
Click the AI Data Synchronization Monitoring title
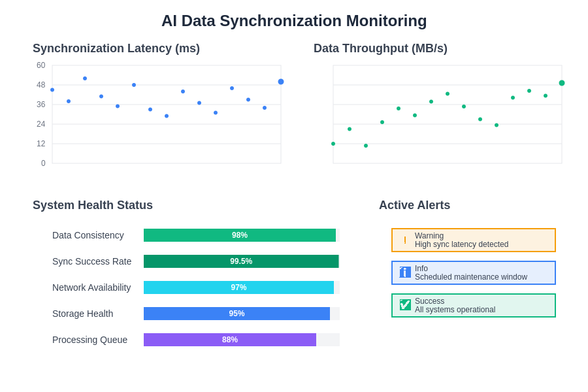[x=294, y=21]
